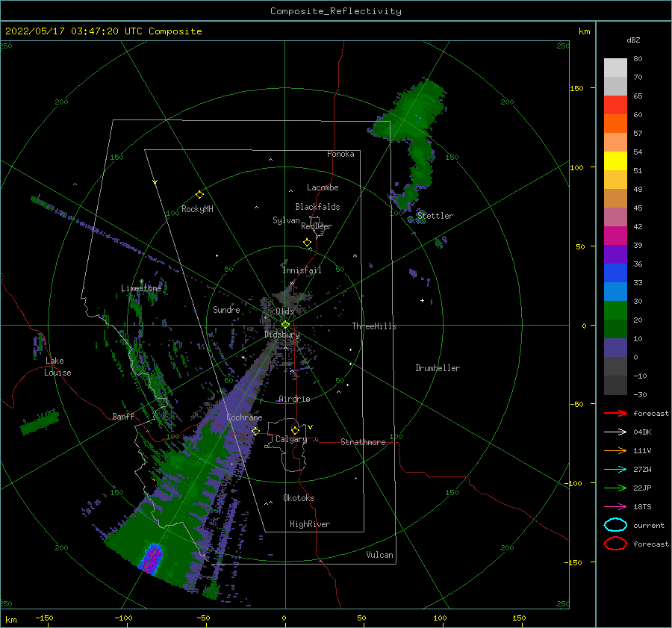
Task: Click the Sundre label
Action: [x=226, y=309]
